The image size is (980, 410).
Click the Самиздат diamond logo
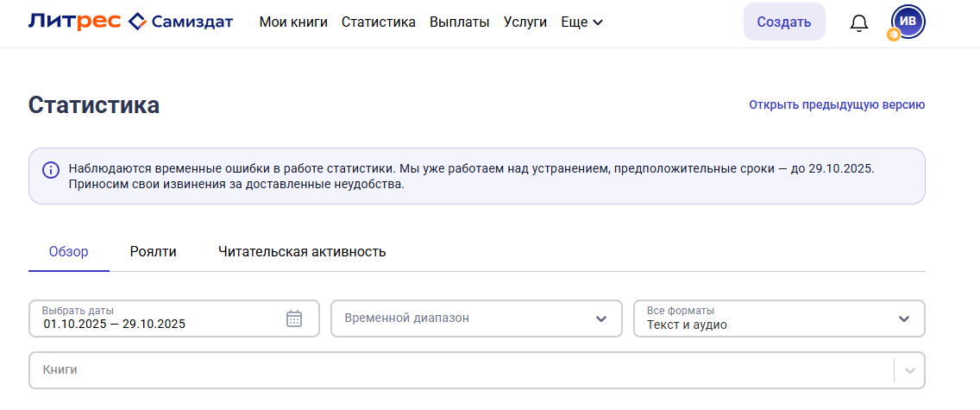(x=138, y=22)
